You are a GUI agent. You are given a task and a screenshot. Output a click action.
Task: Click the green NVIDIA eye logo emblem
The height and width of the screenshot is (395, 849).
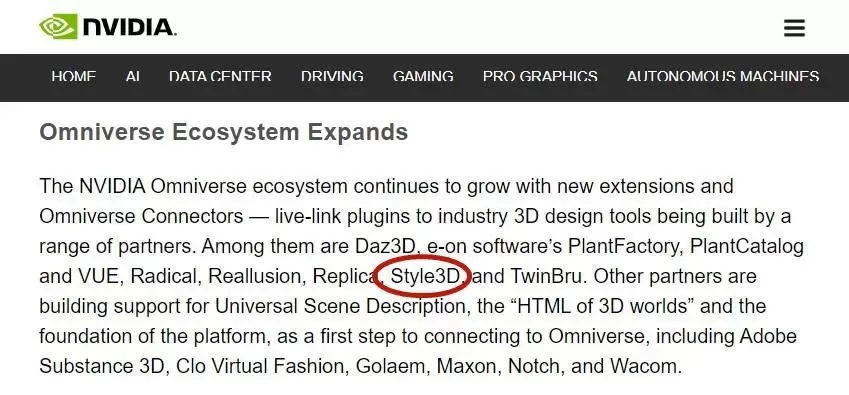point(58,27)
